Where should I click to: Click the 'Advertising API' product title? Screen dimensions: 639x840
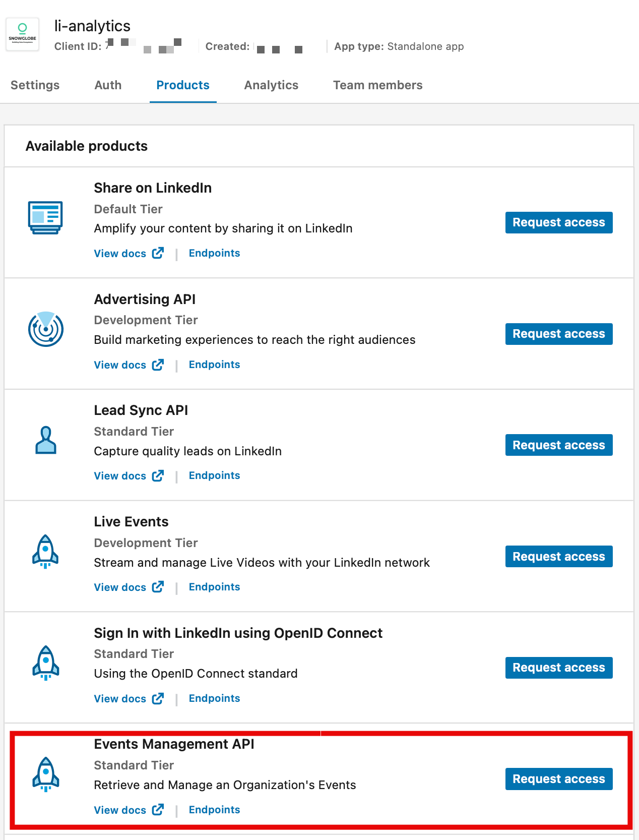coord(145,299)
